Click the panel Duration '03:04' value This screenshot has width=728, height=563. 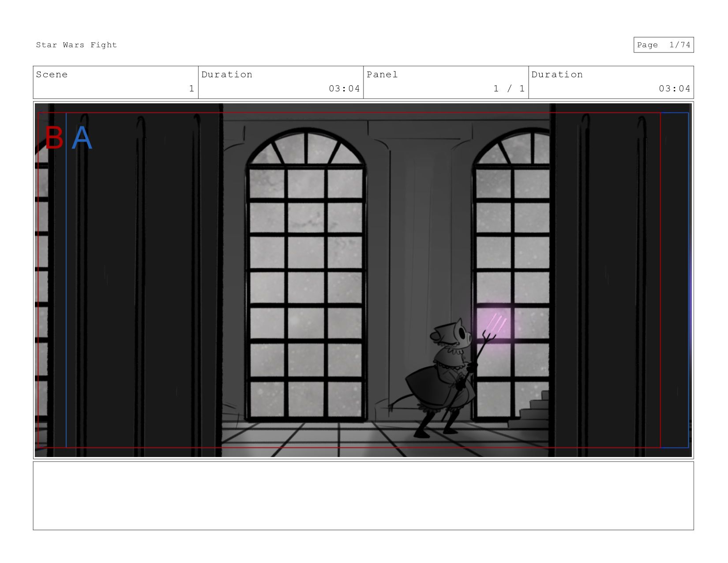675,88
